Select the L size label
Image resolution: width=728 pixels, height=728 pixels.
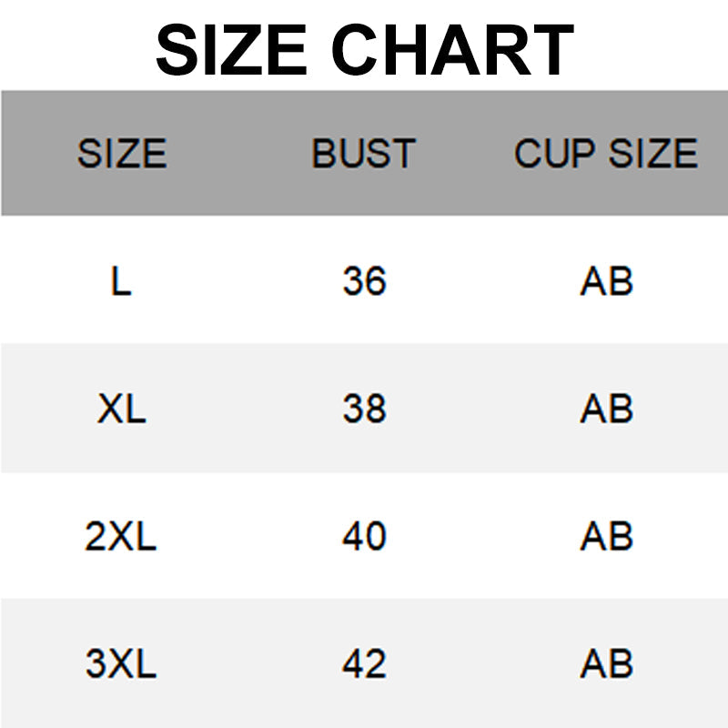click(121, 282)
